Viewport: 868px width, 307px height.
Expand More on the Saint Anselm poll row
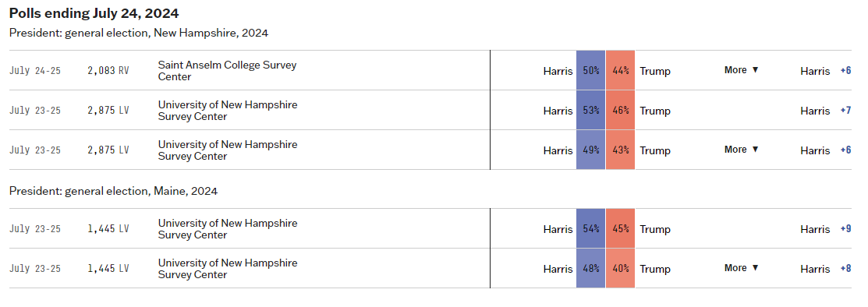(741, 70)
